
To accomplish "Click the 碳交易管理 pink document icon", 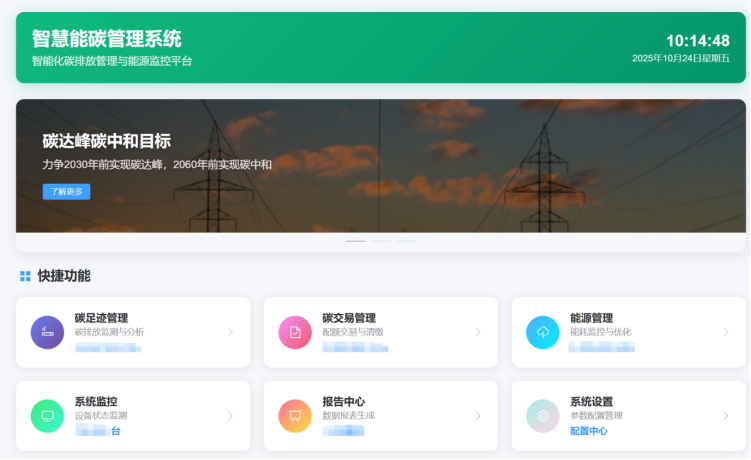I will [x=295, y=332].
